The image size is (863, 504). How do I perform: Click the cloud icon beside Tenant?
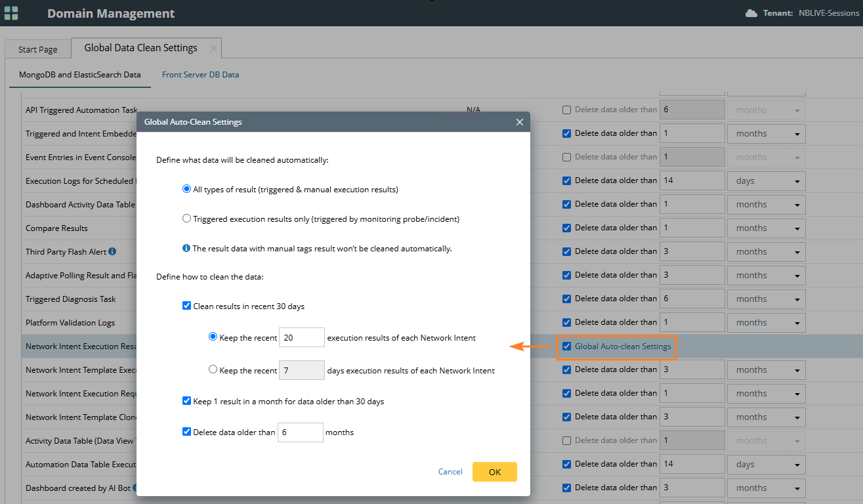751,13
